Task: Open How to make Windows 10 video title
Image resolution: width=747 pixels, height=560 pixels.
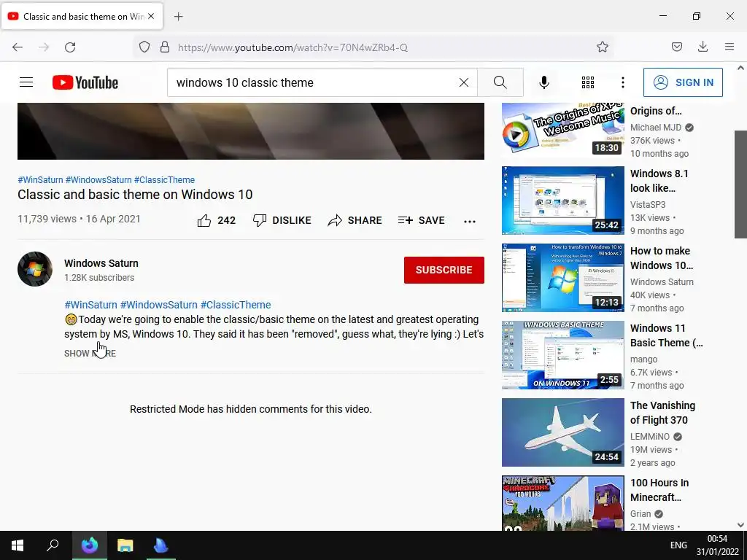Action: pos(661,258)
